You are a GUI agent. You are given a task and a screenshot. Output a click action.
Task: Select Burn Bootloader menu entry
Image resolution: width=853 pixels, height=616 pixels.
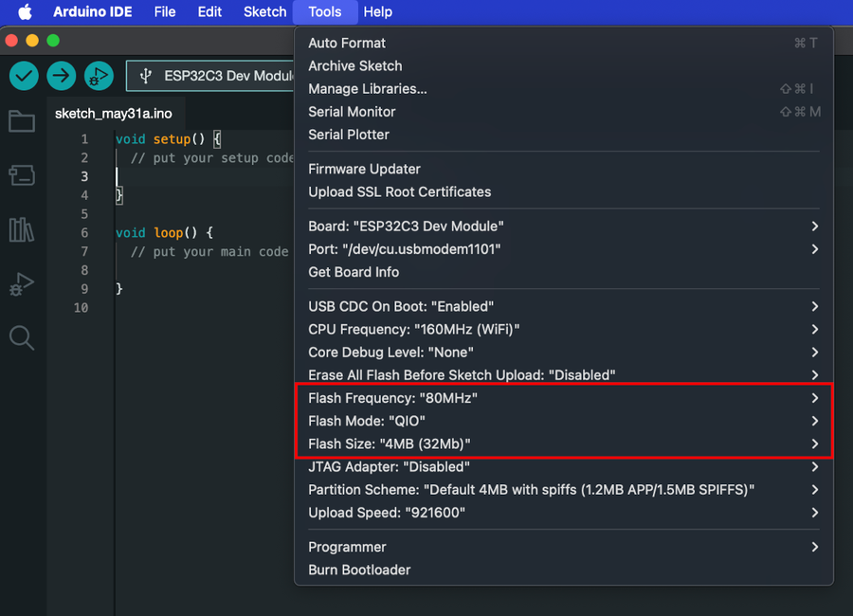359,570
